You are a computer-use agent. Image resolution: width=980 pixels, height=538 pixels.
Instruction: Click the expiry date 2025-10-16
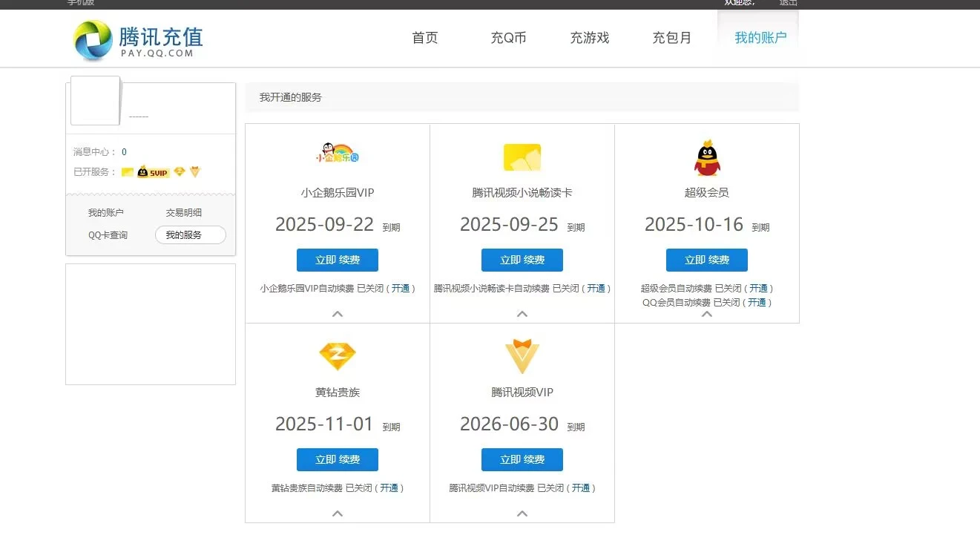[x=694, y=225]
